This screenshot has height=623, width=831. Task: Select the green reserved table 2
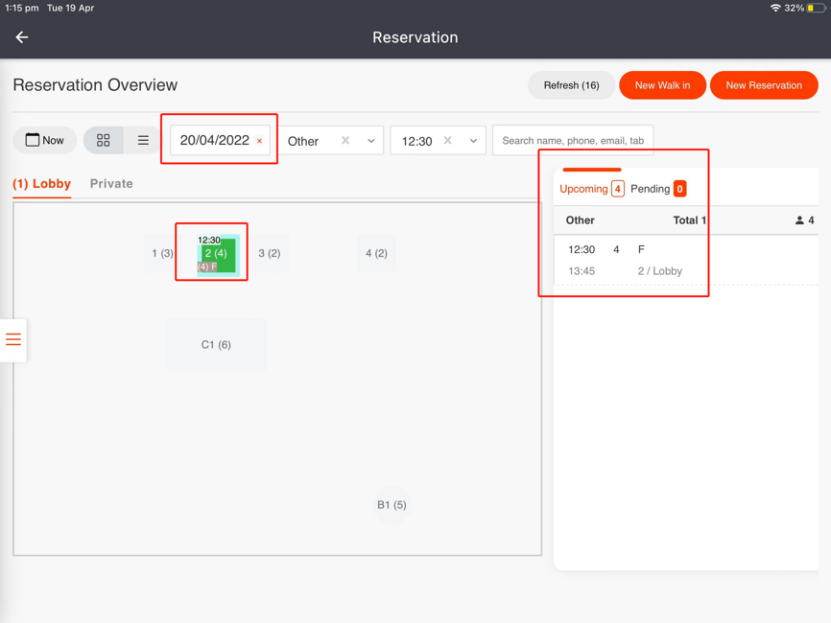pyautogui.click(x=216, y=254)
